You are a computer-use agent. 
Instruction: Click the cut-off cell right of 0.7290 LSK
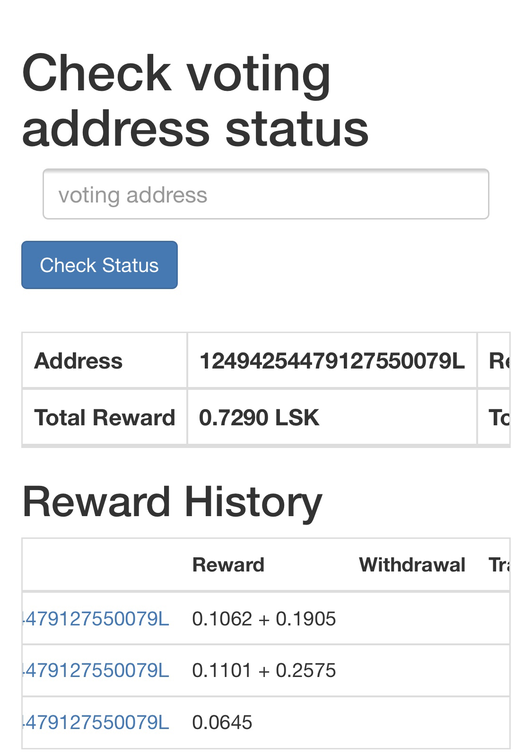coord(495,418)
